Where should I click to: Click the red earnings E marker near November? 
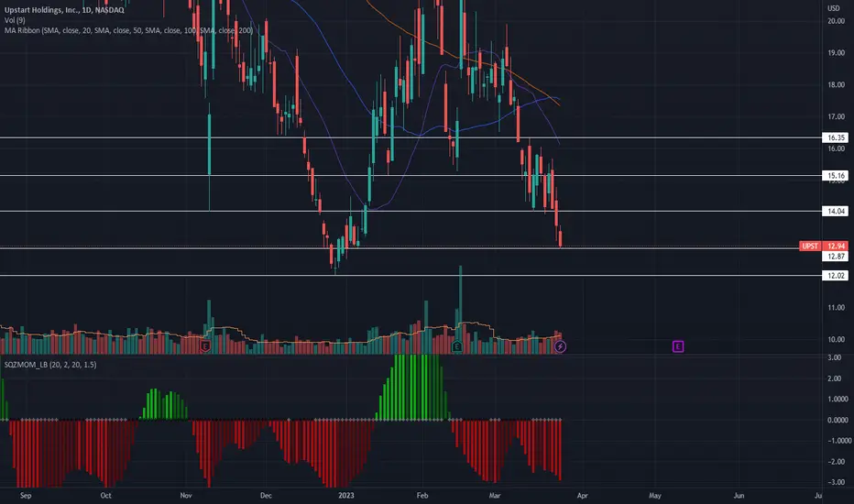pos(205,346)
